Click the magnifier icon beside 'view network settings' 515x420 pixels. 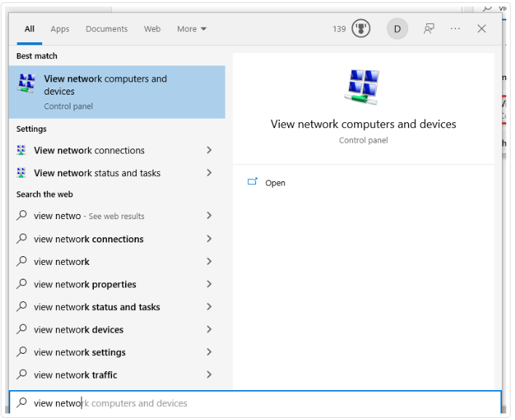coord(22,352)
